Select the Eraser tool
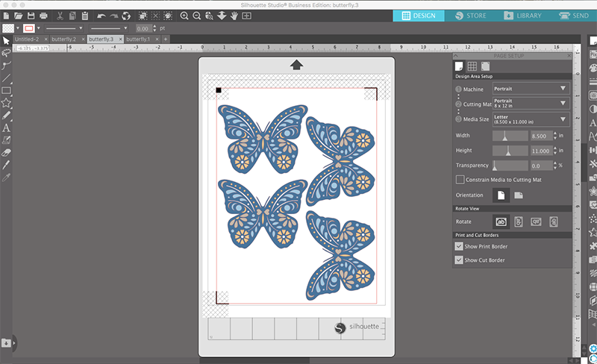This screenshot has width=597, height=364. coord(6,151)
